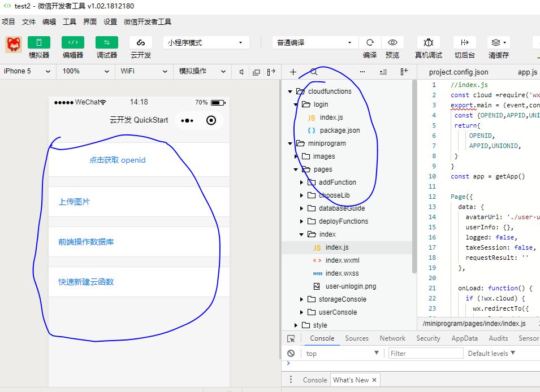Click the plus icon to add file

pos(293,72)
